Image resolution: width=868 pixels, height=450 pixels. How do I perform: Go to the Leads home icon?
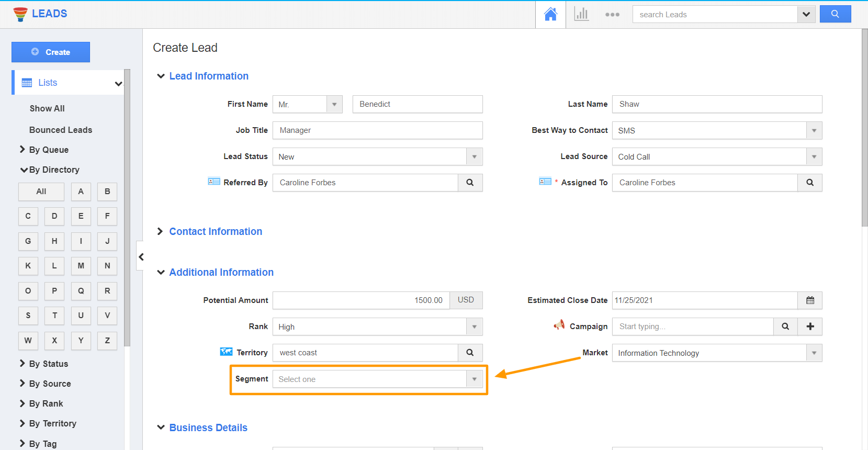(550, 14)
